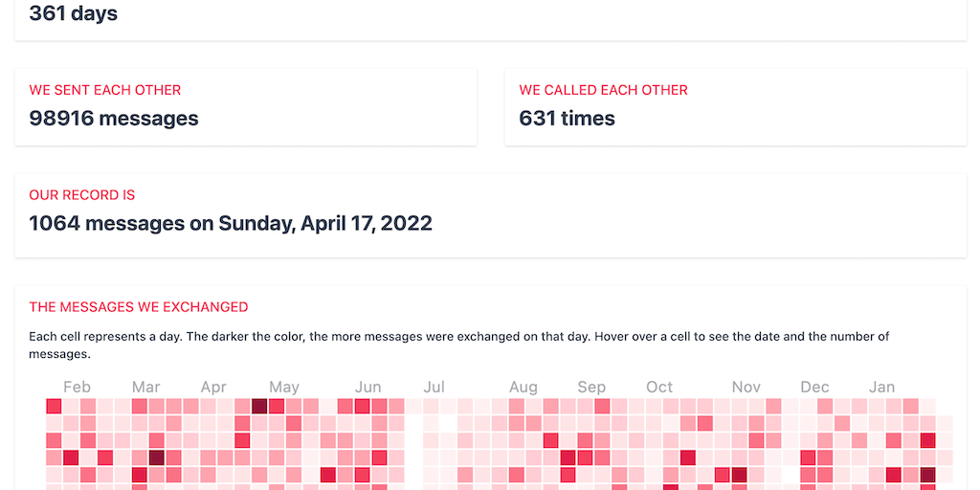Click the Jul month label

point(434,388)
